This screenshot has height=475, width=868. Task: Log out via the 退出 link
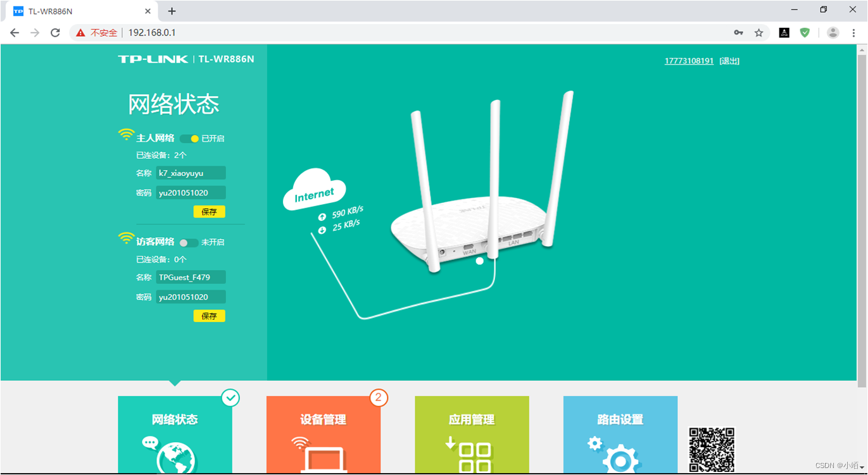(729, 61)
